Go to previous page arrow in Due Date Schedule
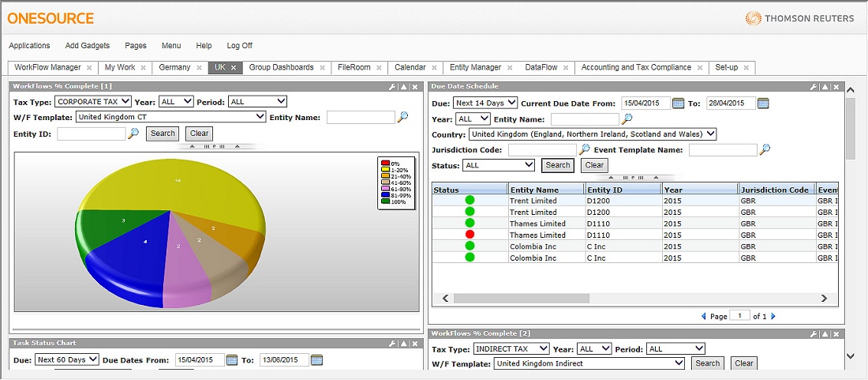 704,316
